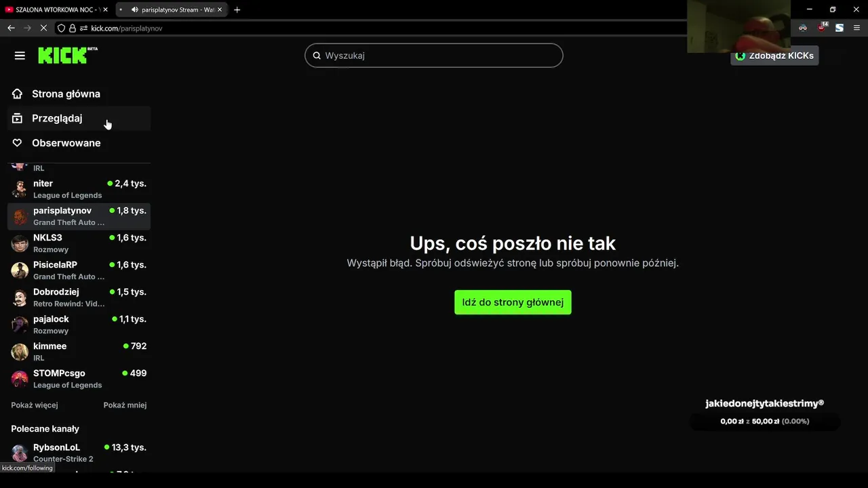Click into the Wyszukaj search field
The height and width of the screenshot is (488, 868).
click(x=434, y=56)
